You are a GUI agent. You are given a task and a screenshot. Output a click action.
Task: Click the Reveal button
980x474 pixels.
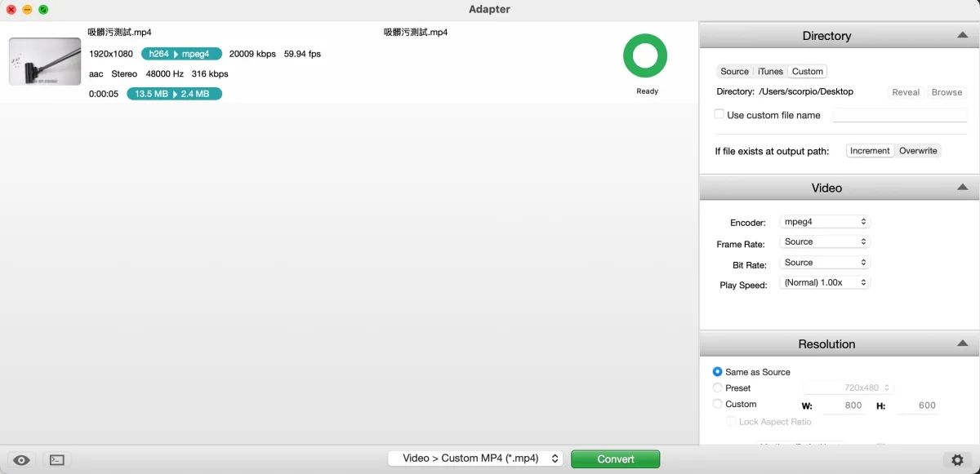click(906, 92)
